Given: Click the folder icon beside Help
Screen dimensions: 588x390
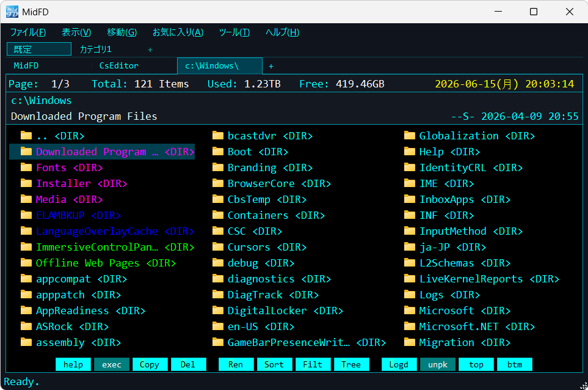Looking at the screenshot, I should [x=410, y=151].
